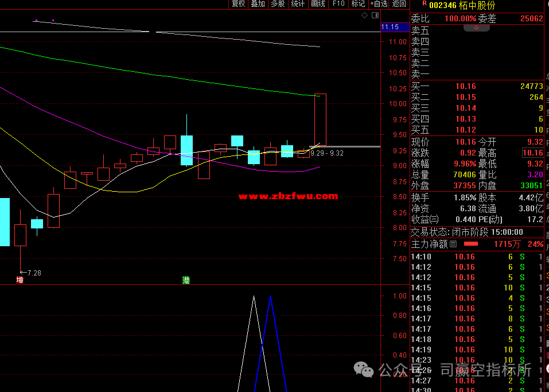Select the 主力净额 1715万 value
The width and height of the screenshot is (549, 392).
tap(507, 244)
